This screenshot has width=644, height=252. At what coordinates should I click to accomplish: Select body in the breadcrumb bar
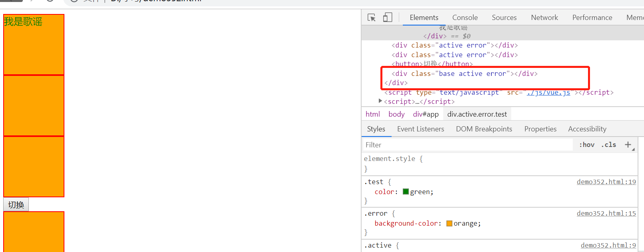pos(396,114)
